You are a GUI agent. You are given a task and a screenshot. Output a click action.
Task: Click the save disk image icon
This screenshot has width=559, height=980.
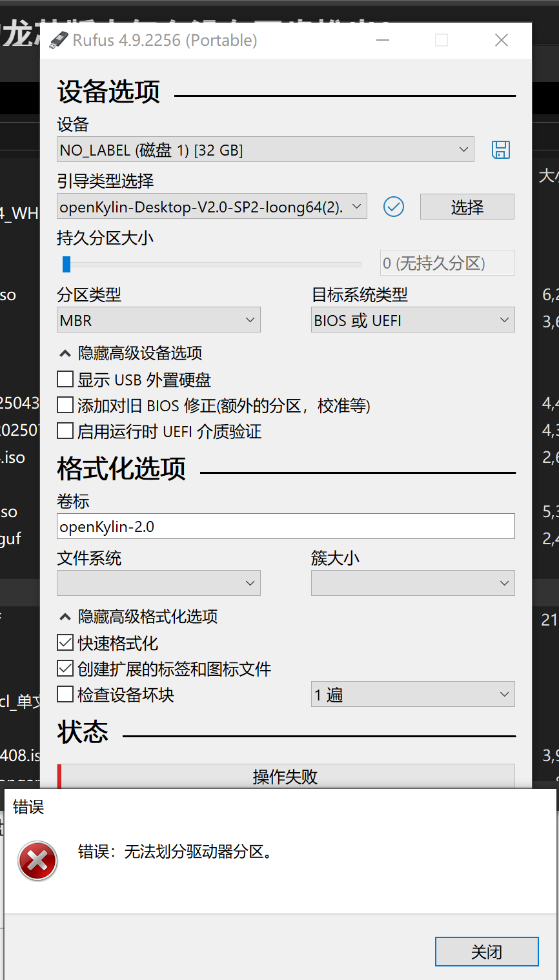pyautogui.click(x=501, y=150)
